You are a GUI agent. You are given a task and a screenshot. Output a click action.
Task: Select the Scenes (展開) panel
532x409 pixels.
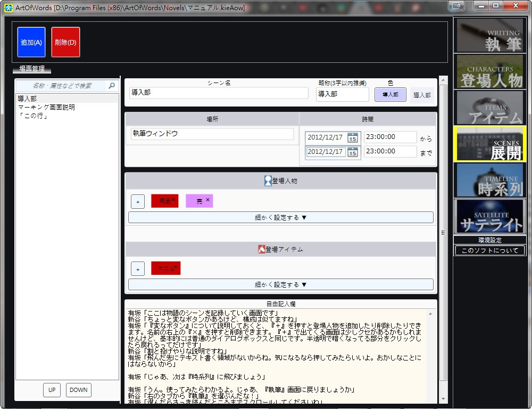tap(490, 144)
